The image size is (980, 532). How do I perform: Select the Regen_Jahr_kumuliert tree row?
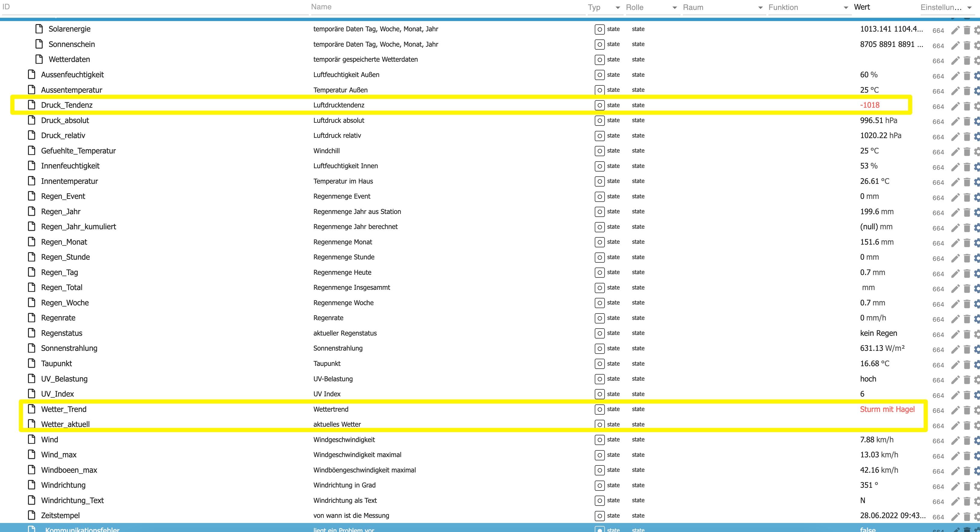[490, 227]
